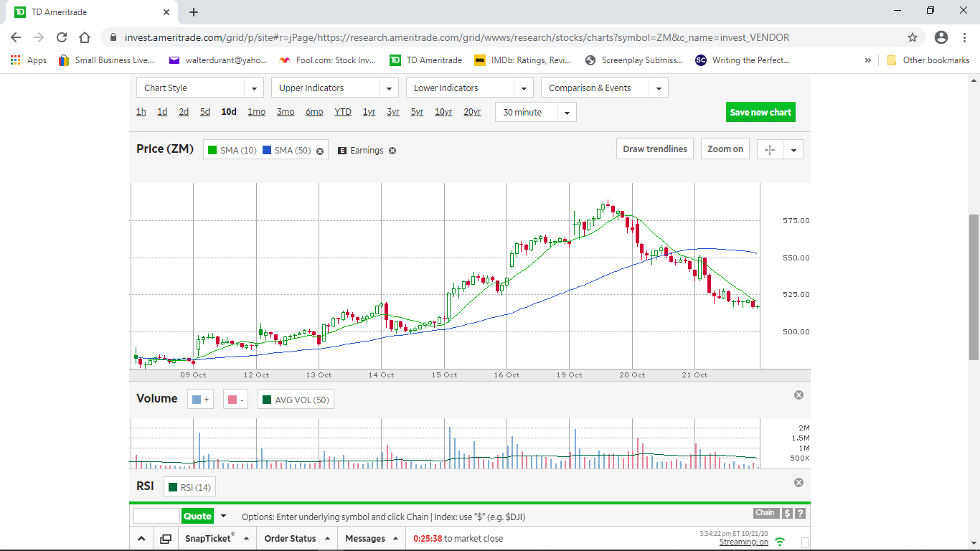Click the Save new chart button

(x=760, y=113)
